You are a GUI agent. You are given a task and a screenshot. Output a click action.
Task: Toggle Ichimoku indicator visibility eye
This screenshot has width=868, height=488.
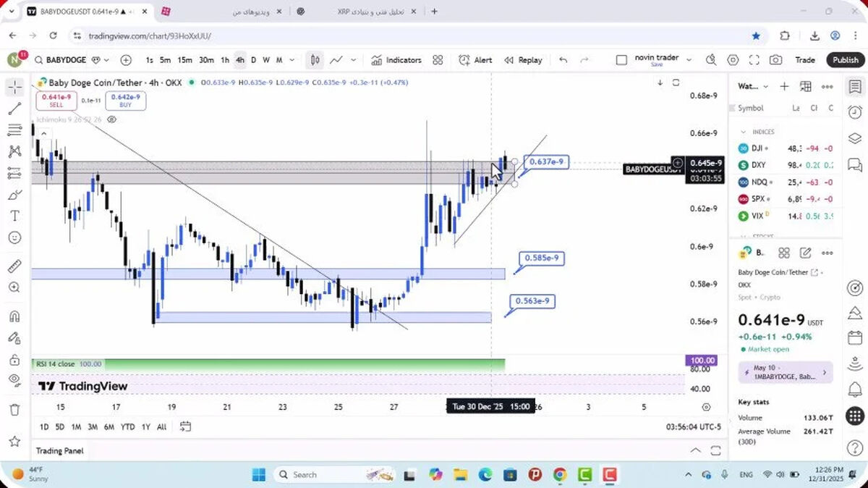(111, 119)
